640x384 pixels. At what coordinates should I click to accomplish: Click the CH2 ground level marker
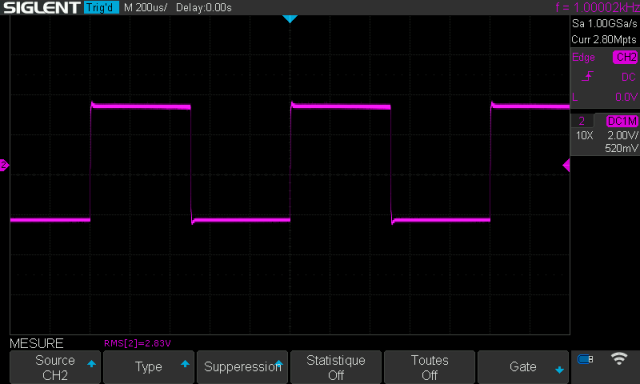point(4,165)
